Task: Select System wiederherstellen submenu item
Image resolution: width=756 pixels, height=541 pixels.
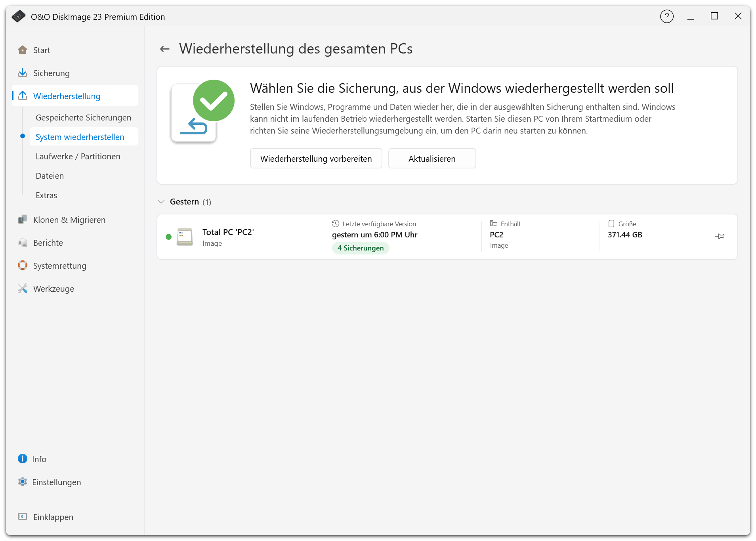Action: [x=83, y=137]
